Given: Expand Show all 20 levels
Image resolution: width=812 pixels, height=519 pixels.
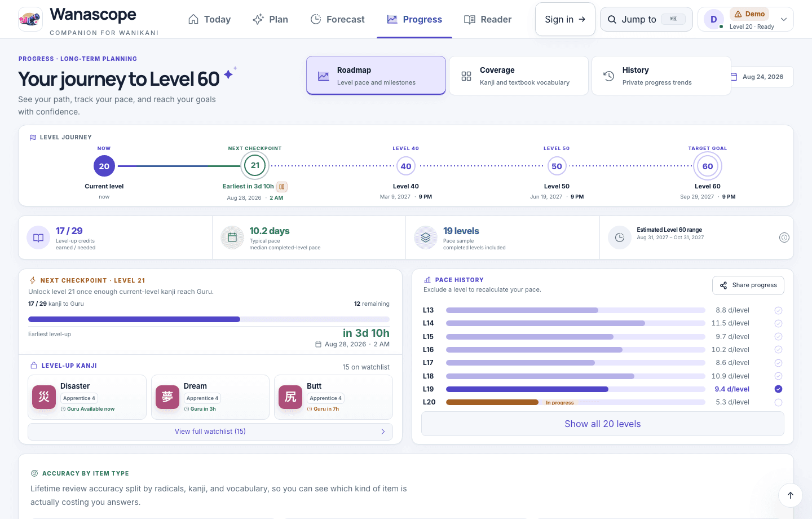Looking at the screenshot, I should [603, 424].
